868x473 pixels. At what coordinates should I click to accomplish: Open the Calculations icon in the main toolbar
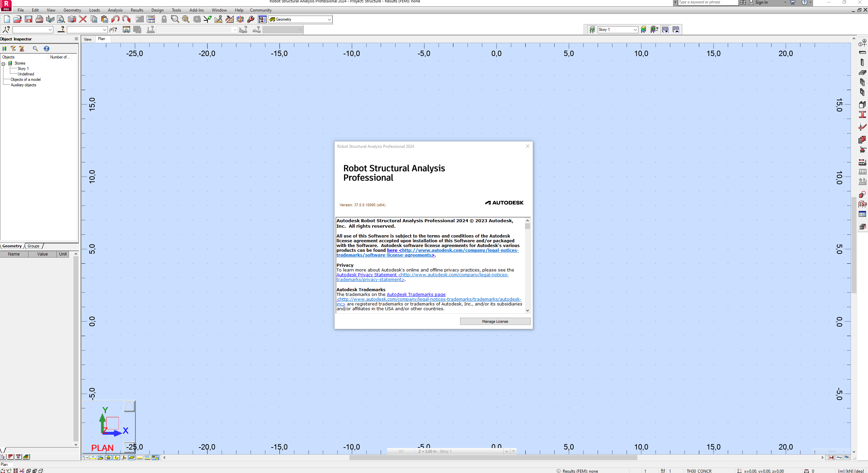click(x=151, y=19)
